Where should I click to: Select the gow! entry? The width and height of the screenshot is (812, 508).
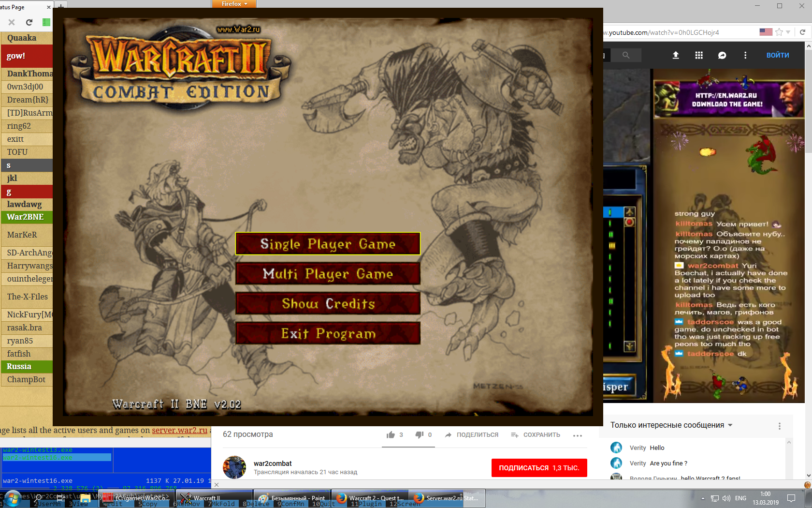(27, 56)
